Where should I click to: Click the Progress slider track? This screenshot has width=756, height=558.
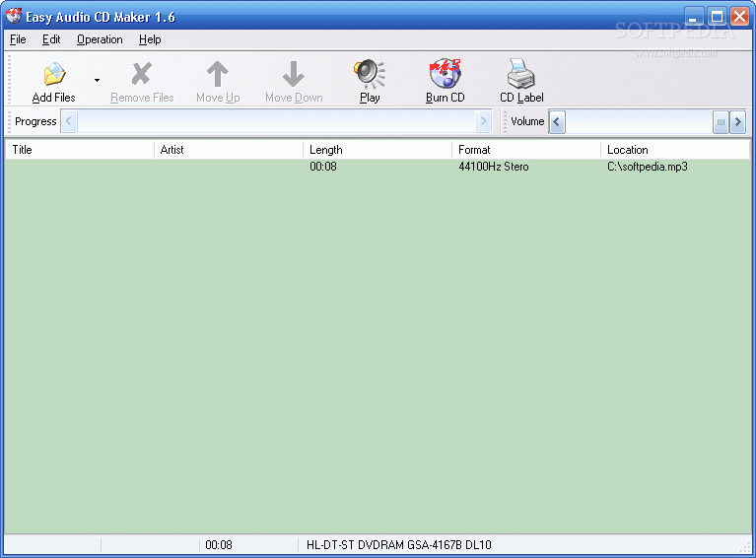point(276,121)
